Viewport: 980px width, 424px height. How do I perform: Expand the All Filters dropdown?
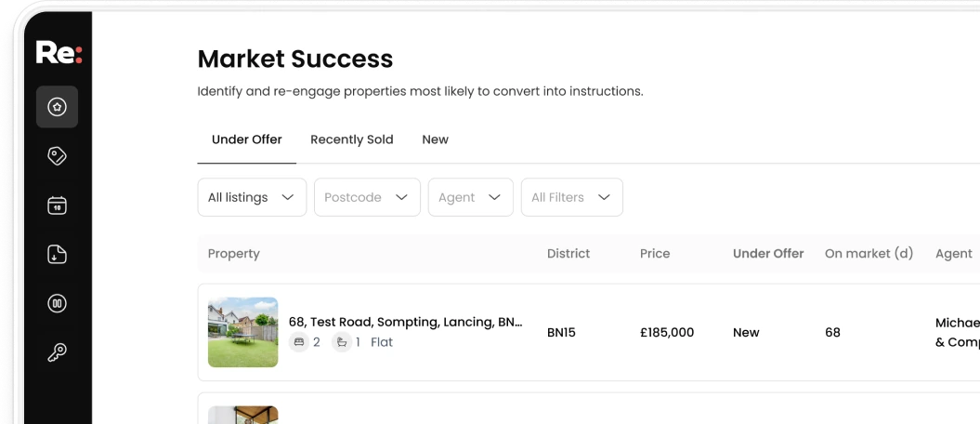tap(571, 197)
